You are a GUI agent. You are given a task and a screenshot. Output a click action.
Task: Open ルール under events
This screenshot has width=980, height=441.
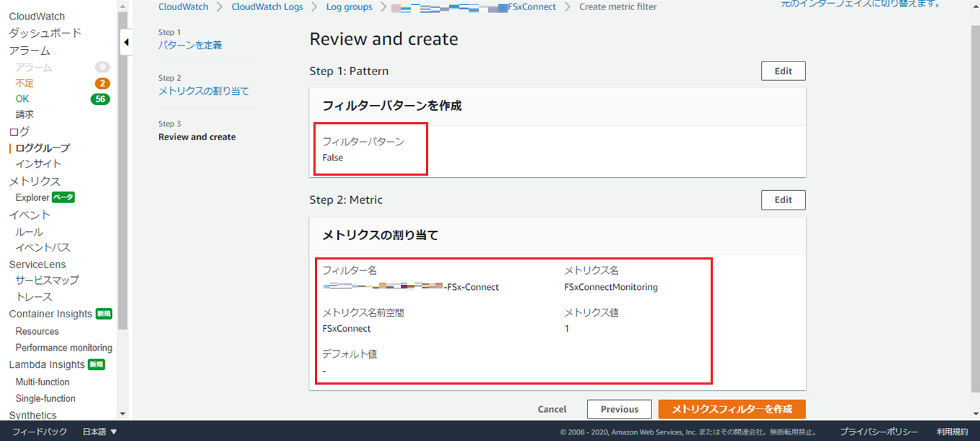point(30,231)
